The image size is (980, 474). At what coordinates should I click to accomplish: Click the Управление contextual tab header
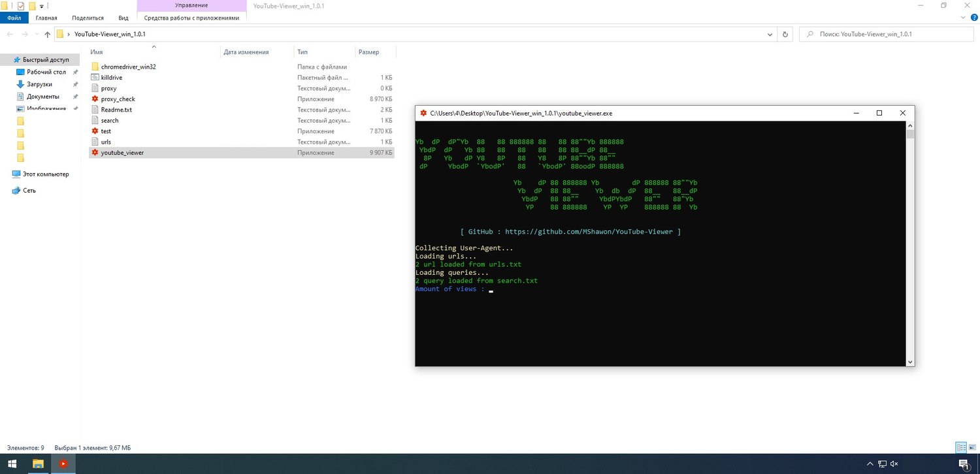191,5
